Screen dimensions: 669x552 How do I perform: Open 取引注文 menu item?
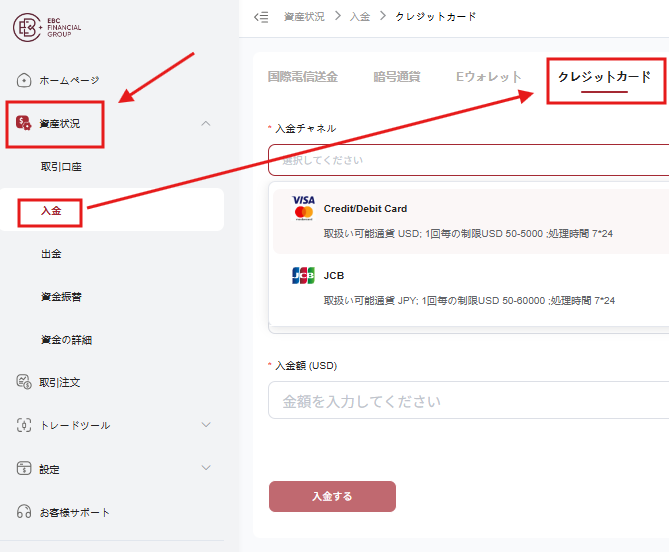60,382
